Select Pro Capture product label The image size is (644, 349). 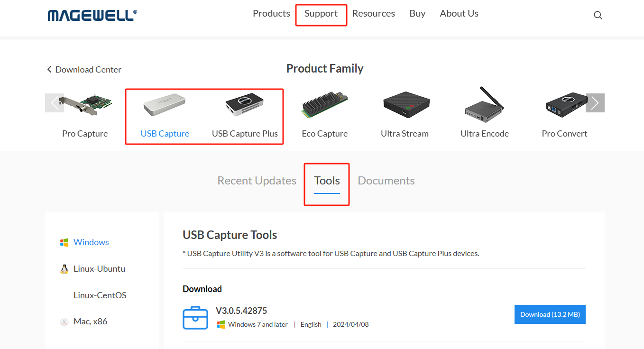(x=85, y=134)
